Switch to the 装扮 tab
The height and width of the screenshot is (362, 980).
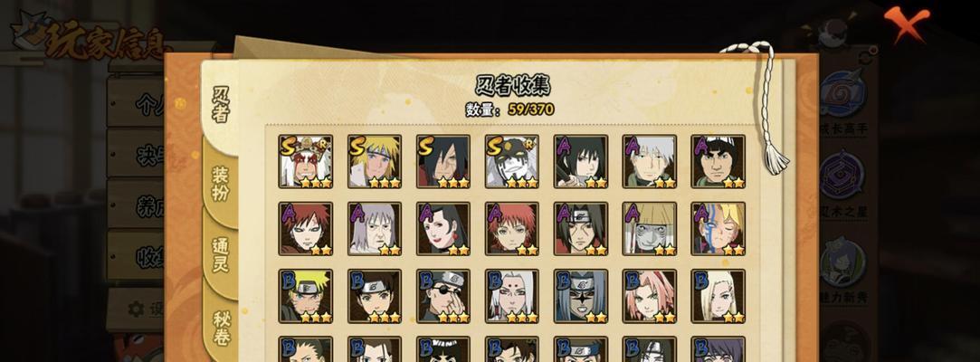(x=221, y=184)
